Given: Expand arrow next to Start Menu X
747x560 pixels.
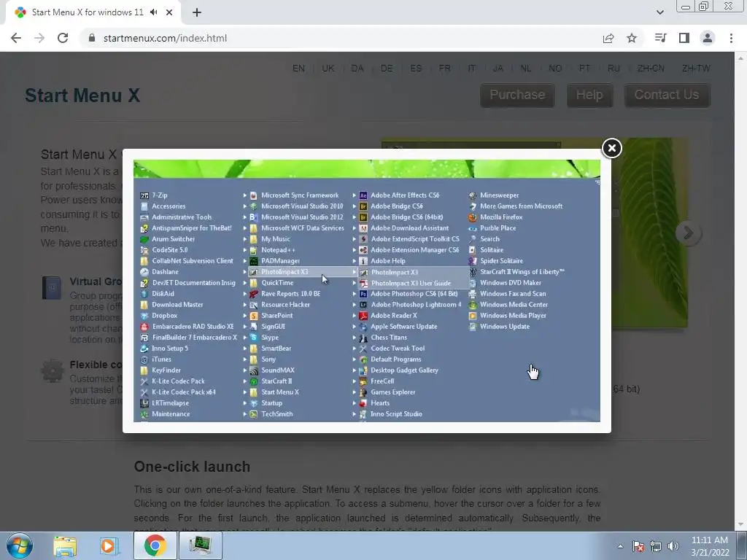Looking at the screenshot, I should [245, 392].
